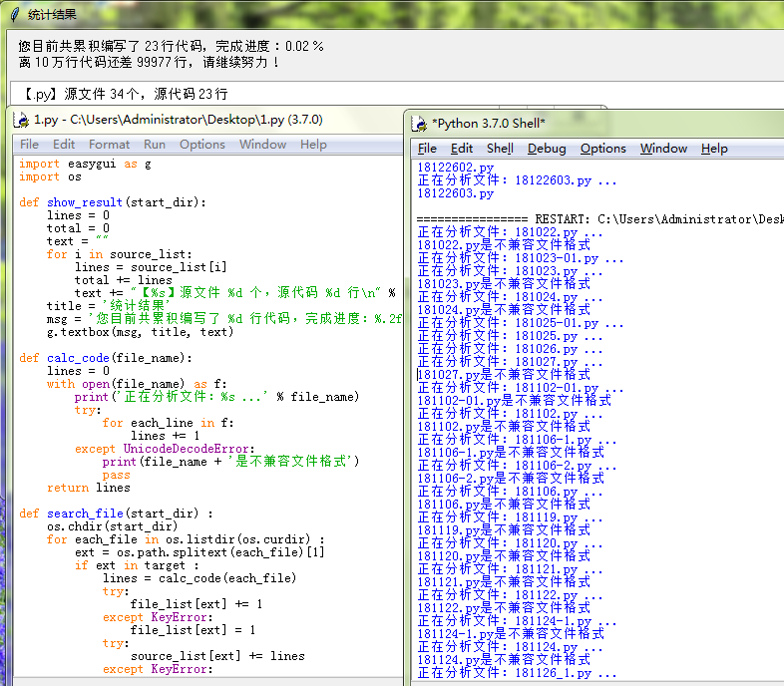Image resolution: width=784 pixels, height=686 pixels.
Task: Click the Python 3.7.0 Shell title icon
Action: [x=419, y=123]
